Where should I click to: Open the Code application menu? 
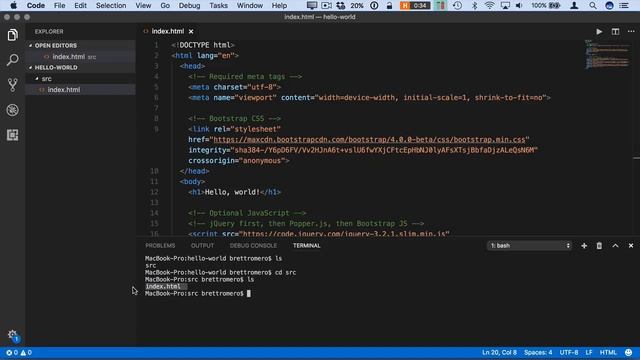click(36, 6)
